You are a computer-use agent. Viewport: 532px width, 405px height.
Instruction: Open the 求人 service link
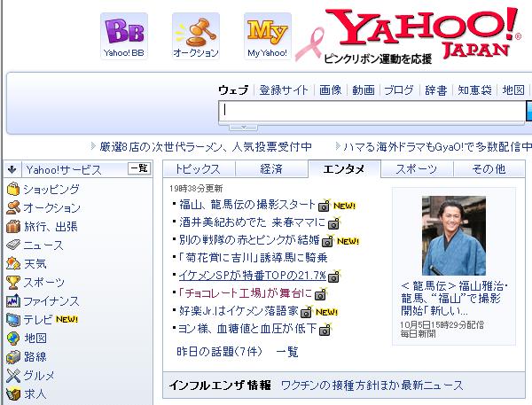(x=35, y=394)
